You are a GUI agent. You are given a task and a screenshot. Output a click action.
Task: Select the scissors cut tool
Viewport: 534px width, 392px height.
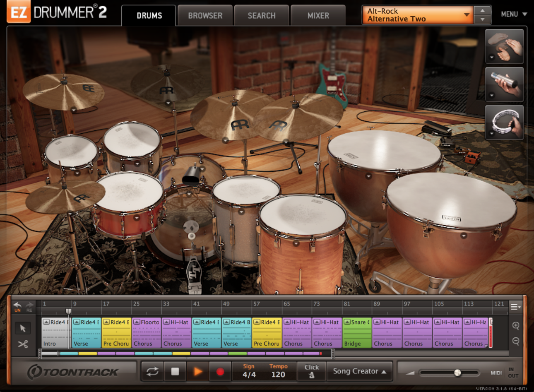[x=23, y=344]
